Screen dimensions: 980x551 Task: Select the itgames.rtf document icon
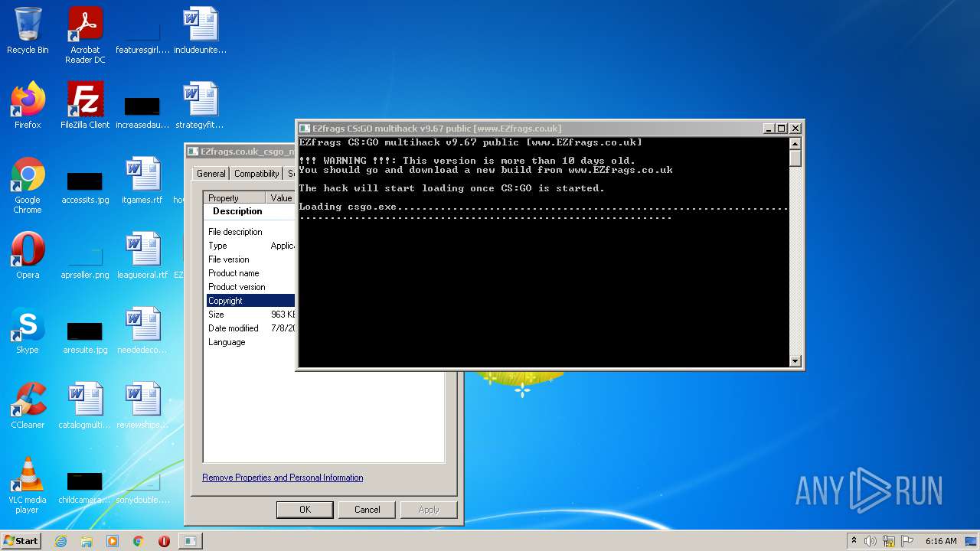pyautogui.click(x=142, y=181)
